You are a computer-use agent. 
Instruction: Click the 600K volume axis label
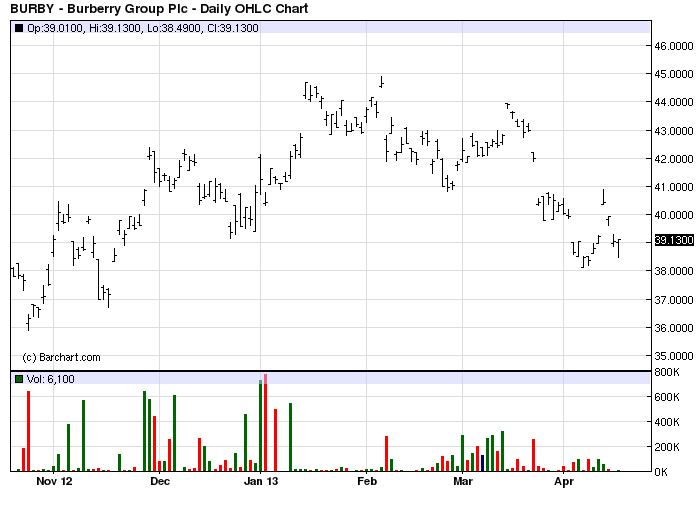click(667, 397)
